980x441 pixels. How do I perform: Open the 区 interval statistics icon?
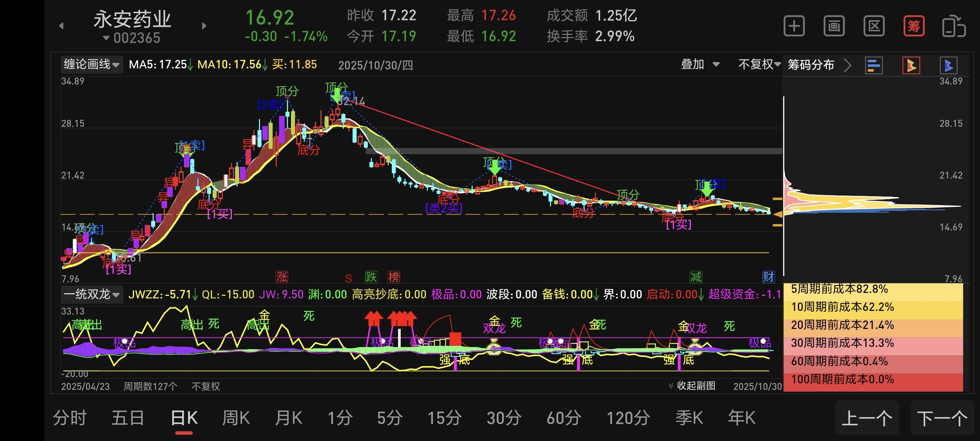[x=874, y=26]
